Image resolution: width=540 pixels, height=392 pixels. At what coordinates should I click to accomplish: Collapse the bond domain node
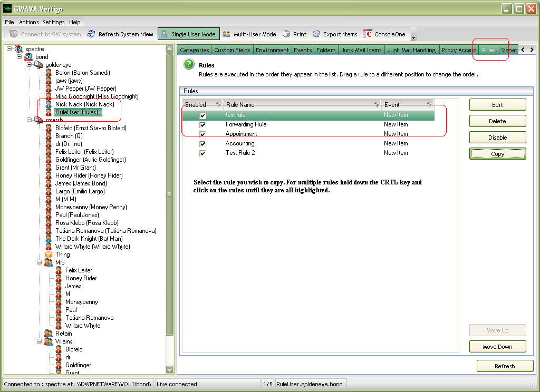tap(20, 57)
